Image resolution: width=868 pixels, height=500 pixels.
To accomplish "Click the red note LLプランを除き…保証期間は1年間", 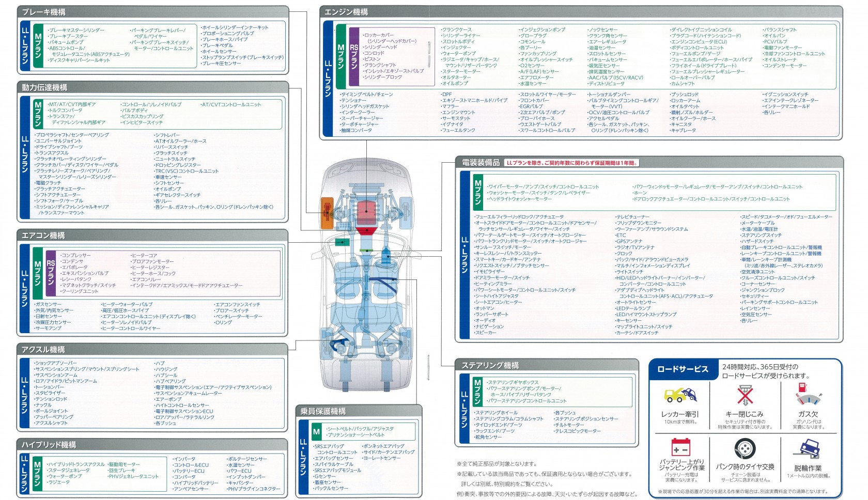I will coord(571,163).
